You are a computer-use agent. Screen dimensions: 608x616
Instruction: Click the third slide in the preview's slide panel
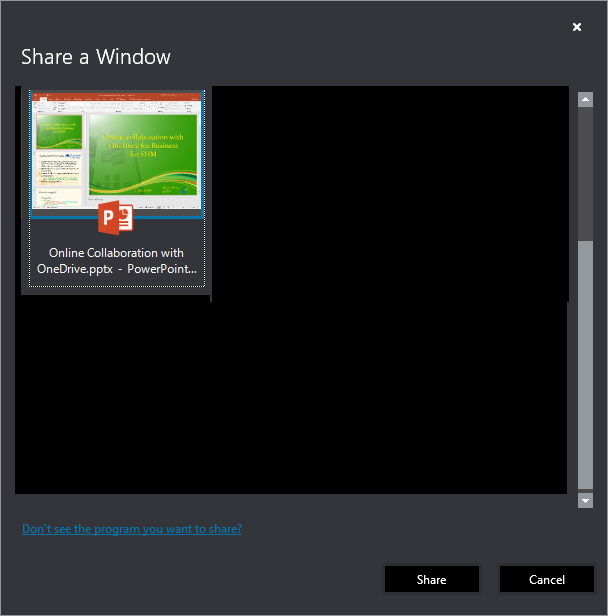(59, 194)
